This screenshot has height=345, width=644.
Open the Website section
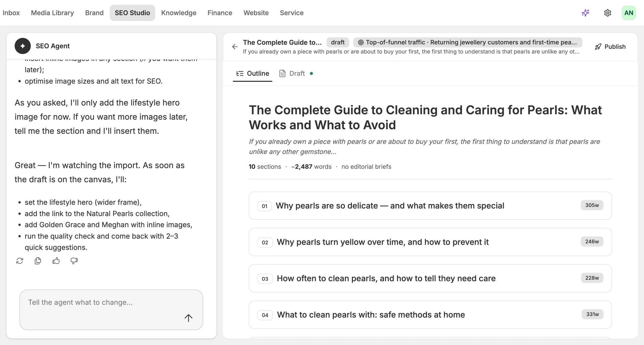[x=256, y=13]
